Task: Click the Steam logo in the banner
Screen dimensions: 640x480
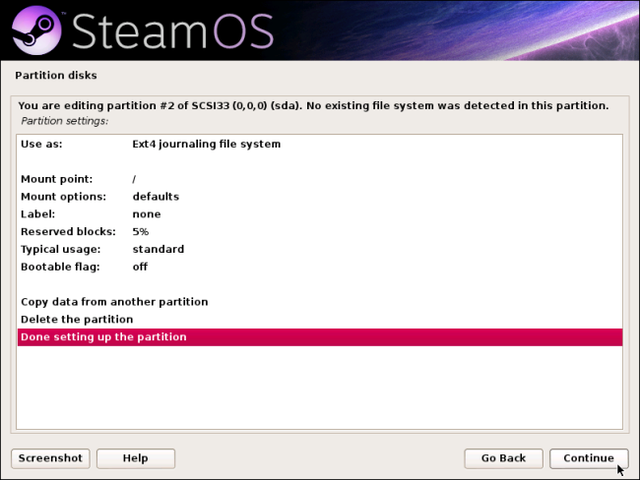Action: (36, 30)
